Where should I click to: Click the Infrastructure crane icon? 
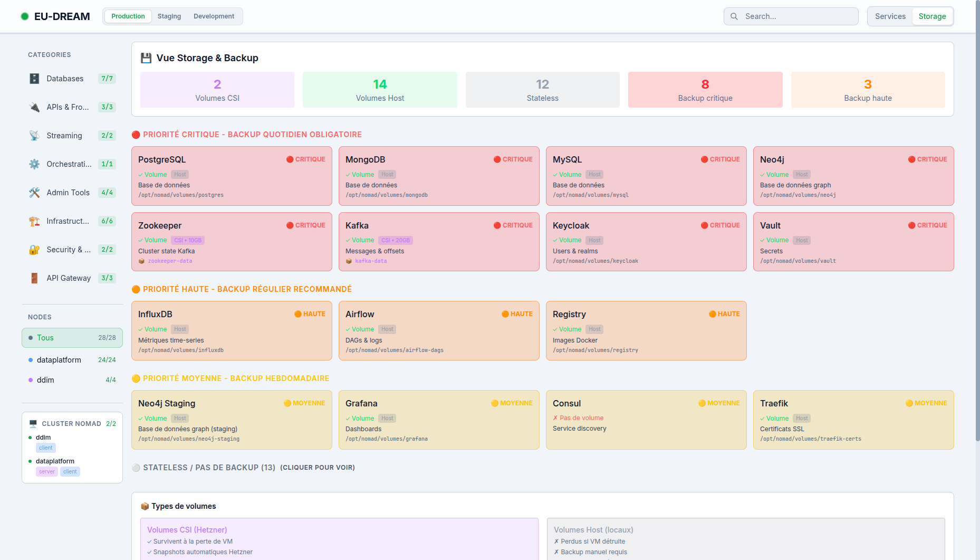(34, 221)
